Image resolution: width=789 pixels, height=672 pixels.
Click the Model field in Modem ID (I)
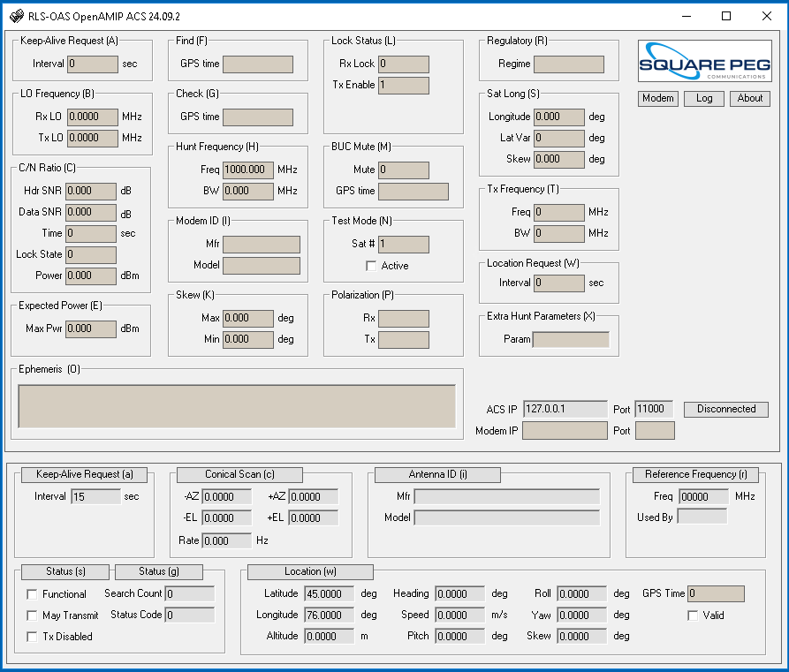[x=262, y=266]
